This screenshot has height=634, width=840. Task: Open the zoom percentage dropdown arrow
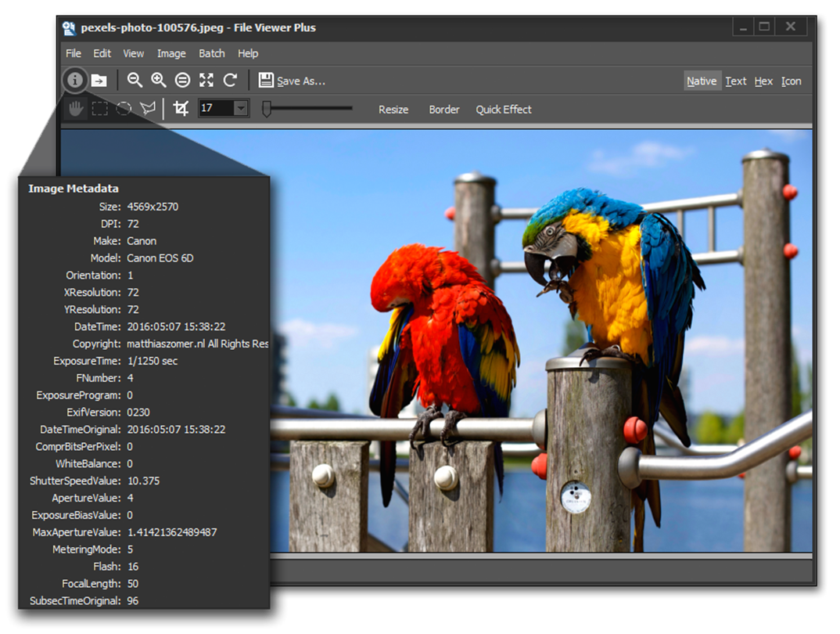coord(241,109)
